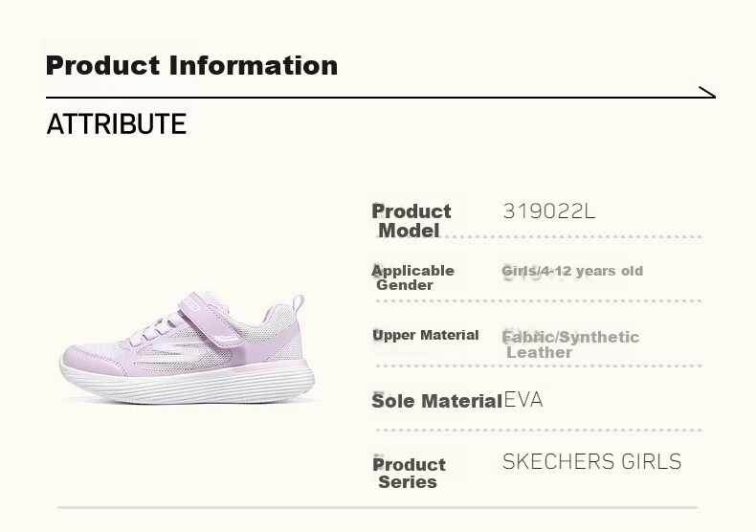This screenshot has width=756, height=532.
Task: Click the Applicable Gender label
Action: click(x=412, y=277)
